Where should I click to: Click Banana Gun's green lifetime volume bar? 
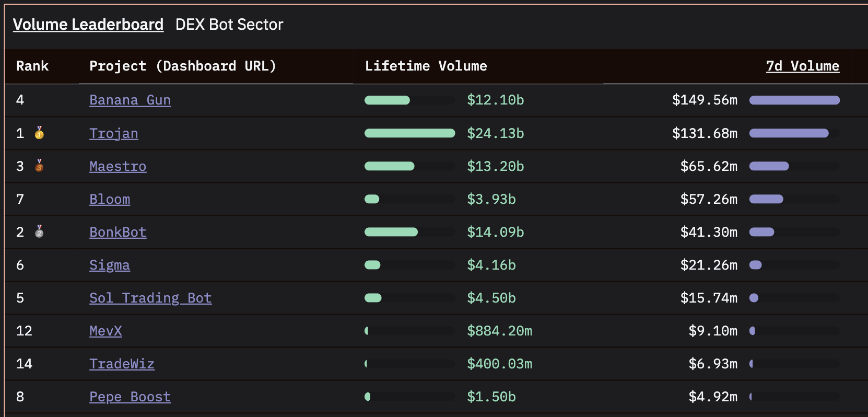387,100
